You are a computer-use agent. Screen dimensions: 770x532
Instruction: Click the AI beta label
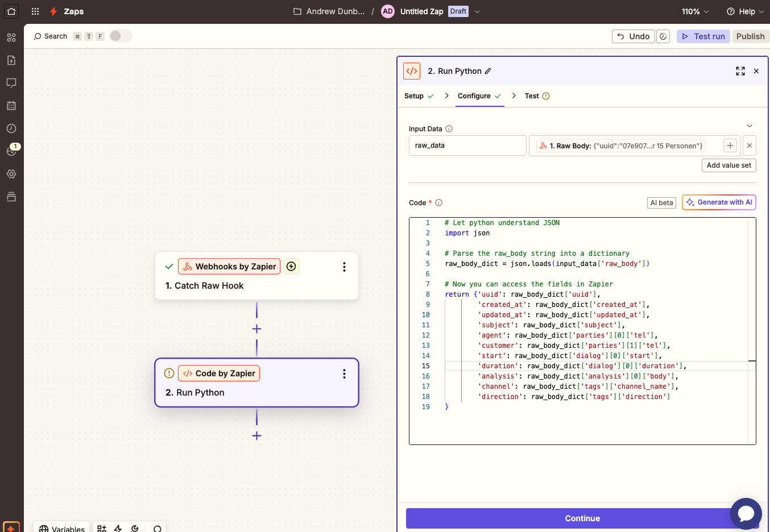[661, 203]
